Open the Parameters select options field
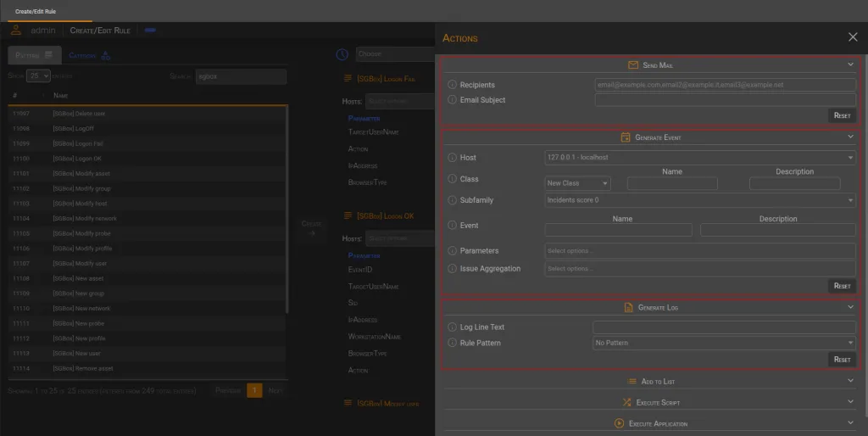Image resolution: width=868 pixels, height=436 pixels. (x=700, y=251)
